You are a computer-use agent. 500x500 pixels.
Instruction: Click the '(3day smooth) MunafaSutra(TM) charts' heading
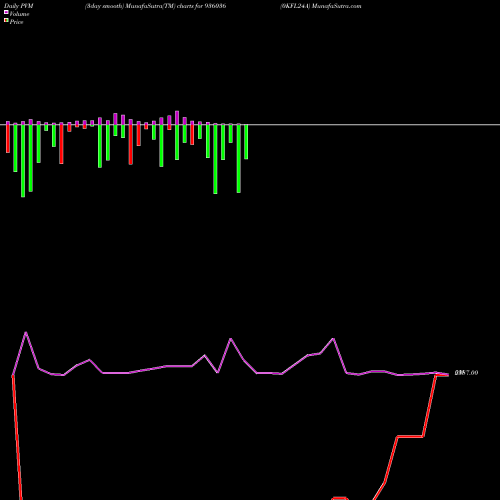(x=140, y=6)
